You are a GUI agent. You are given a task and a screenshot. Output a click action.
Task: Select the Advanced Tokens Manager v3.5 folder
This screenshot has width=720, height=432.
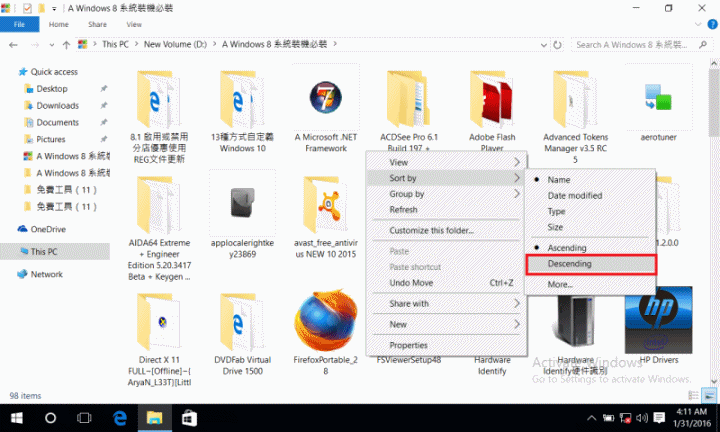pos(575,100)
